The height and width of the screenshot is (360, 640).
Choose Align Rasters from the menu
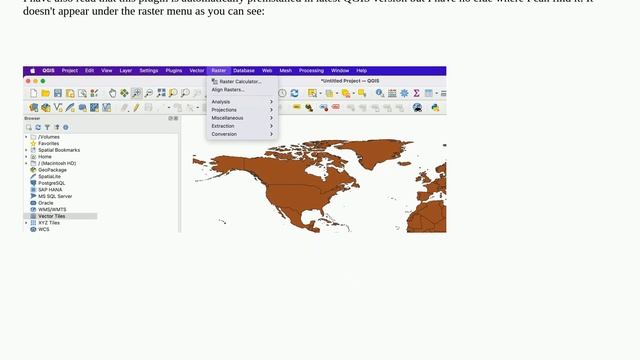(242, 90)
